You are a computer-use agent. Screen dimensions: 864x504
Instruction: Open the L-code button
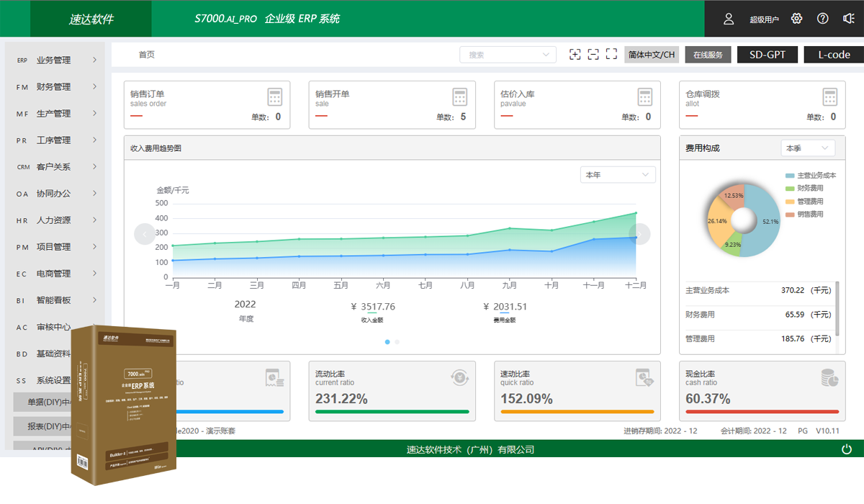pyautogui.click(x=834, y=55)
